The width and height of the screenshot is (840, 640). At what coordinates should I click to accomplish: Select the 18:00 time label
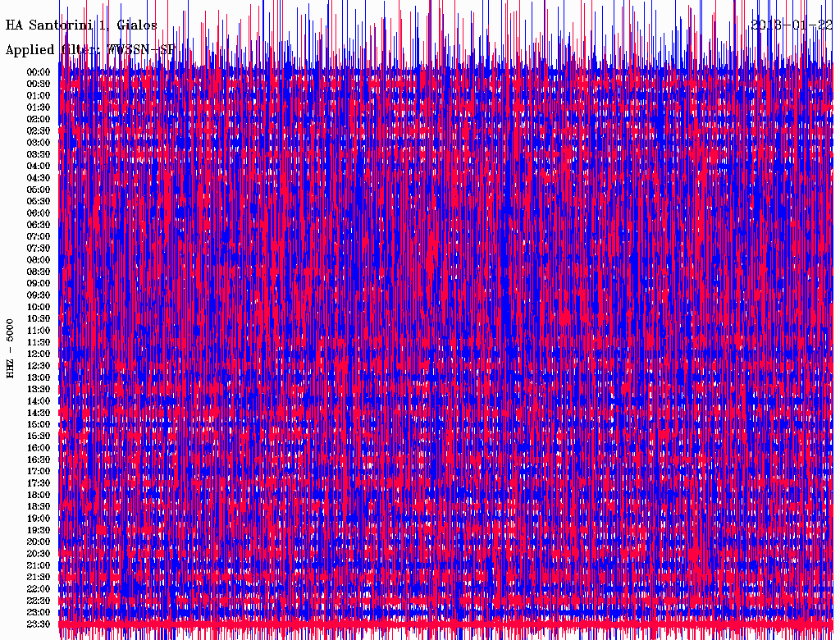pos(39,495)
